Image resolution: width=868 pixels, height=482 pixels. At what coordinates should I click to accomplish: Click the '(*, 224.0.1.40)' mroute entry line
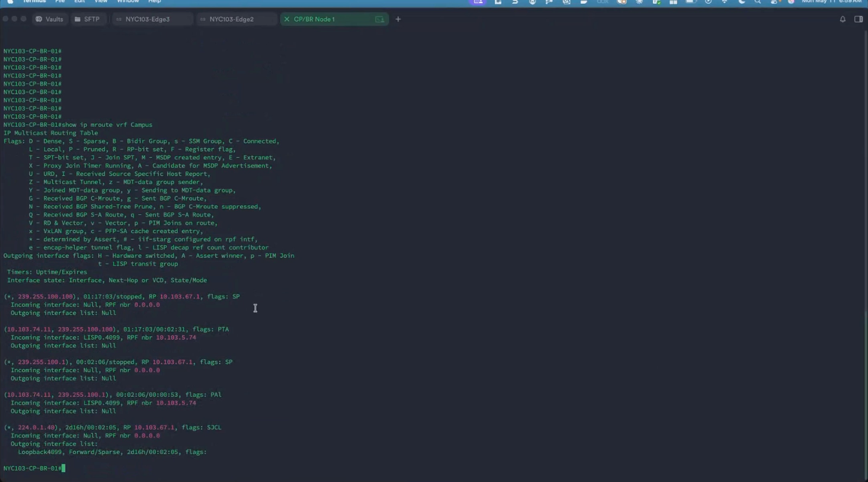(113, 427)
